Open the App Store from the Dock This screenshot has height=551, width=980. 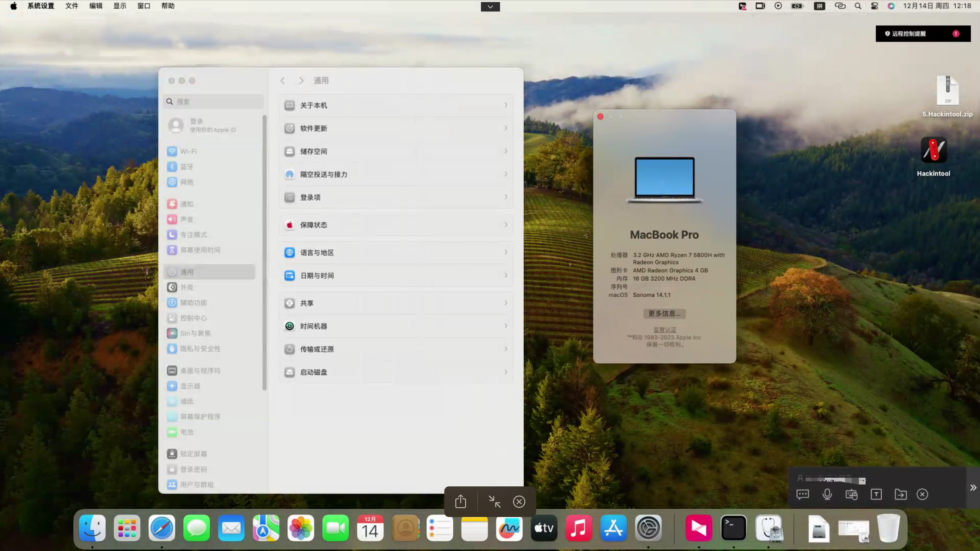pyautogui.click(x=614, y=528)
